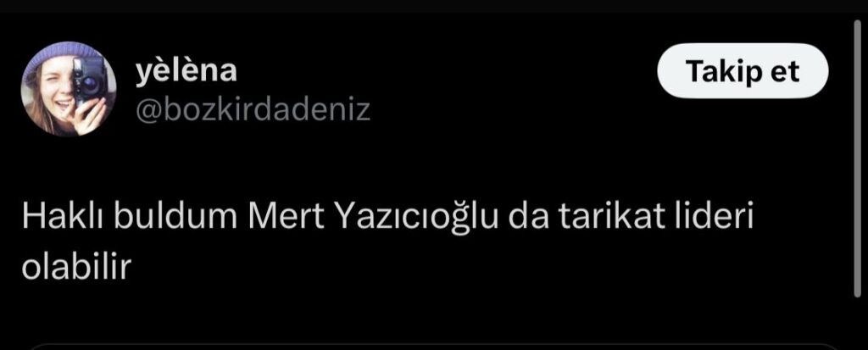Open yèlèna's profile picture

coord(70,89)
